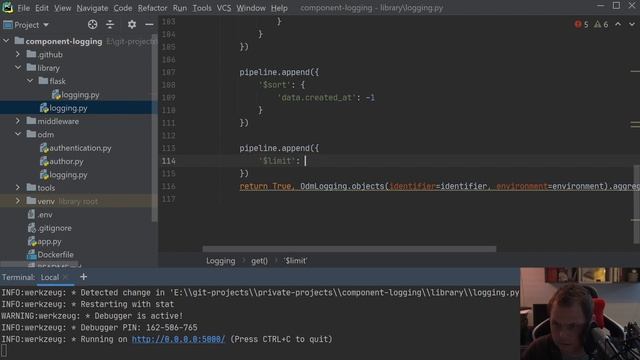
Task: Select the Local terminal tab
Action: tap(50, 277)
